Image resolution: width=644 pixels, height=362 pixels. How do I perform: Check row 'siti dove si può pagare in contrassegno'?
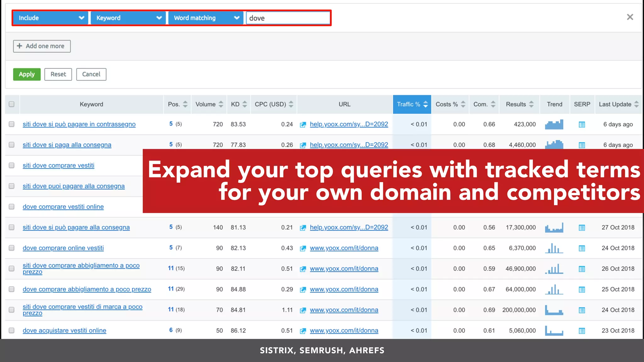pyautogui.click(x=12, y=124)
